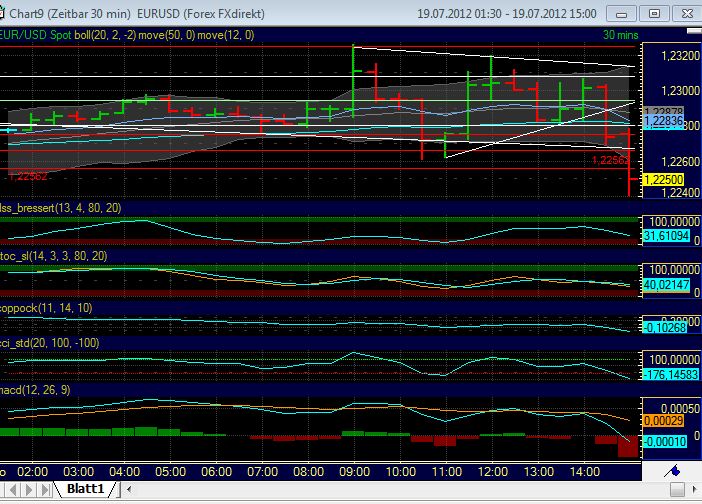Select the coppock(11, 14, 10) panel label

pos(46,308)
